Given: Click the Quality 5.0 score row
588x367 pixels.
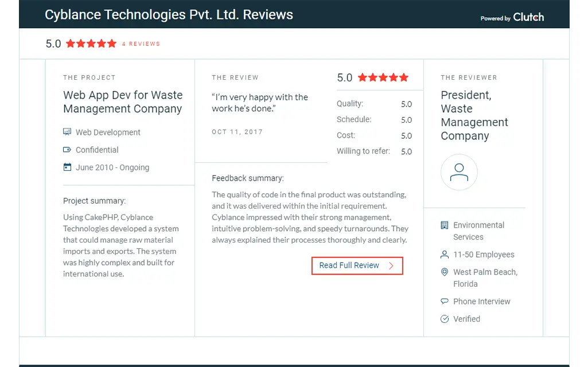Looking at the screenshot, I should tap(374, 104).
